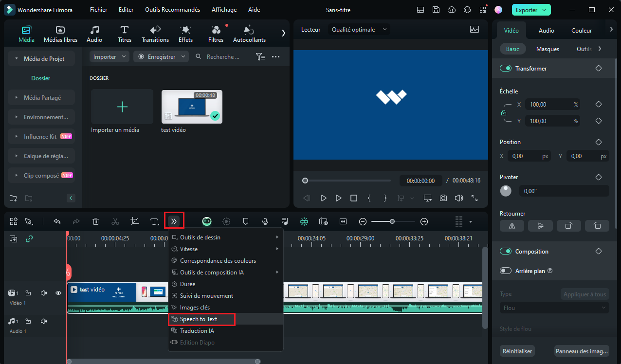
Task: Click the stop button in player
Action: click(354, 198)
